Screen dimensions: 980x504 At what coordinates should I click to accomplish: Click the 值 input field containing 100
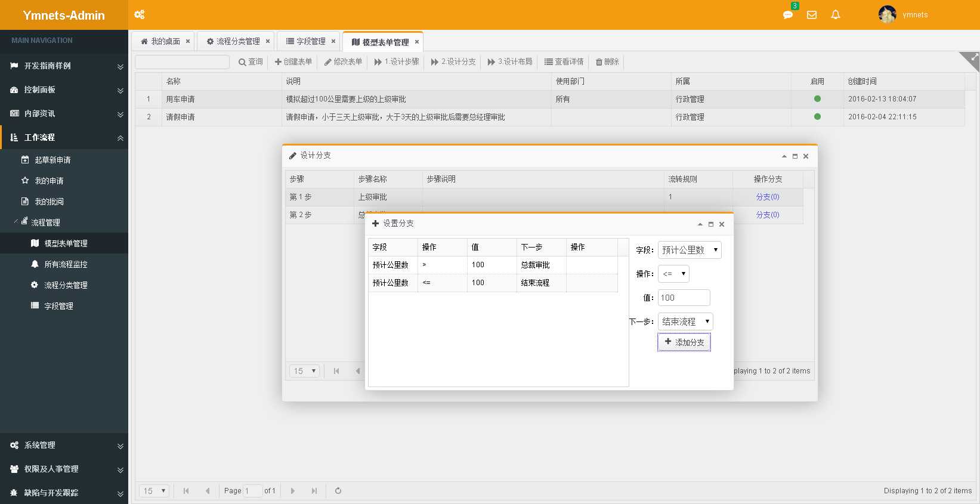[x=684, y=298]
